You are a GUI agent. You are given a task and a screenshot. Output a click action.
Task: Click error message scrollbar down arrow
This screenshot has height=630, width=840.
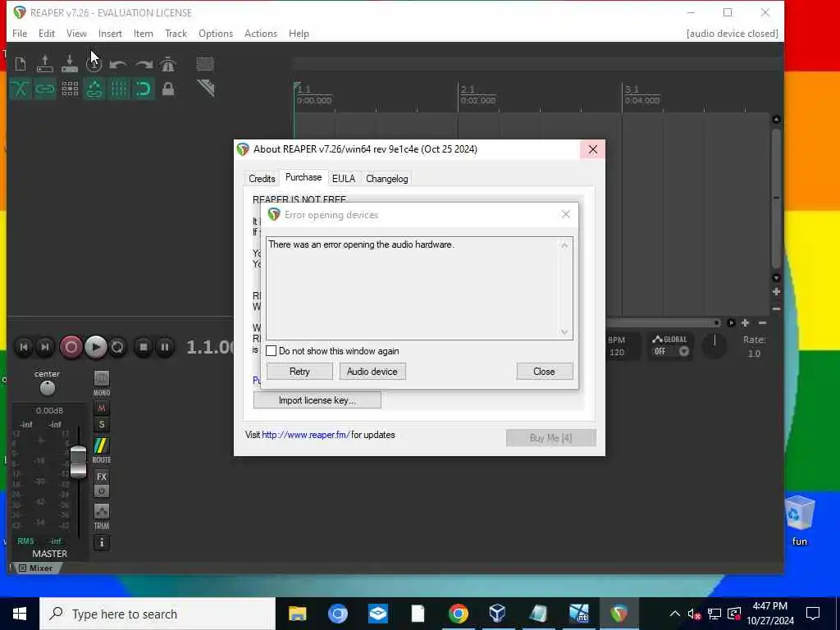click(x=564, y=331)
